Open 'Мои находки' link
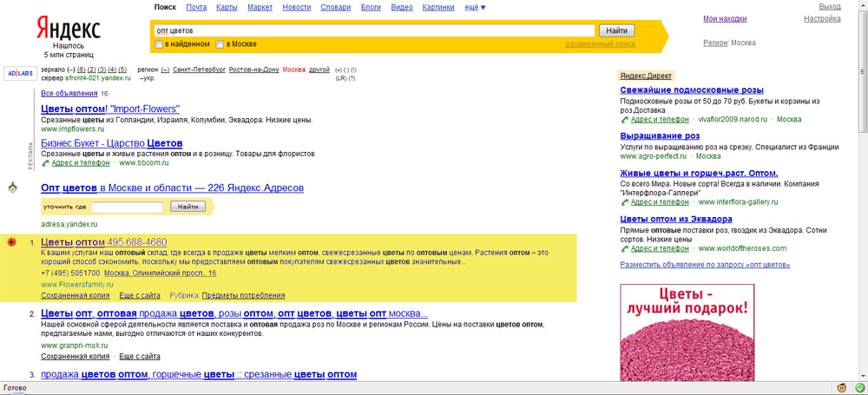This screenshot has height=395, width=868. [725, 19]
